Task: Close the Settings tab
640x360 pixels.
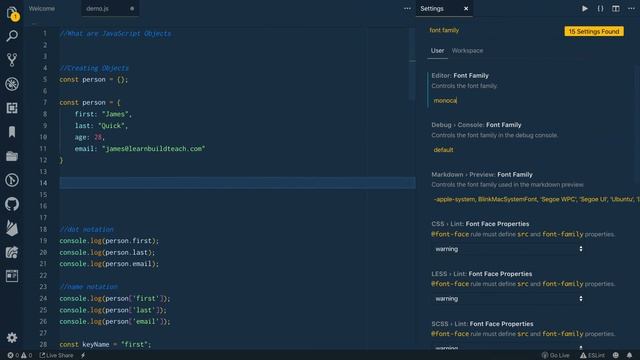Action: [x=466, y=9]
